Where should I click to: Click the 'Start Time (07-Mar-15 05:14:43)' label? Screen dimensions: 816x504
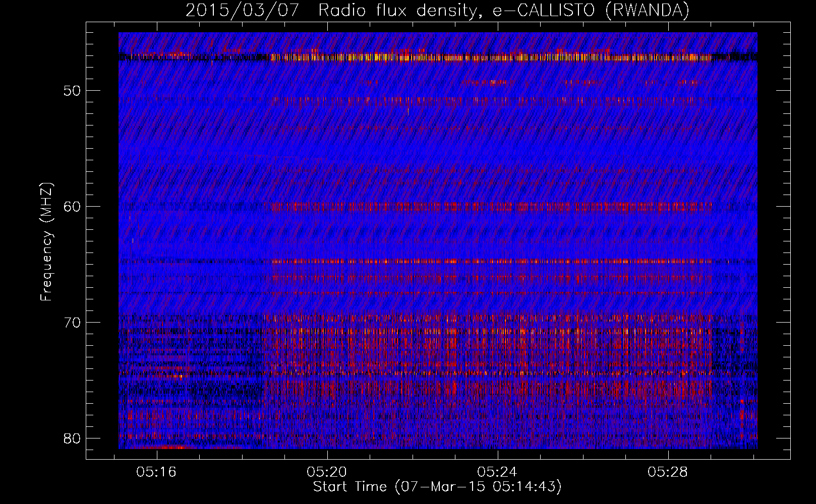[x=437, y=487]
